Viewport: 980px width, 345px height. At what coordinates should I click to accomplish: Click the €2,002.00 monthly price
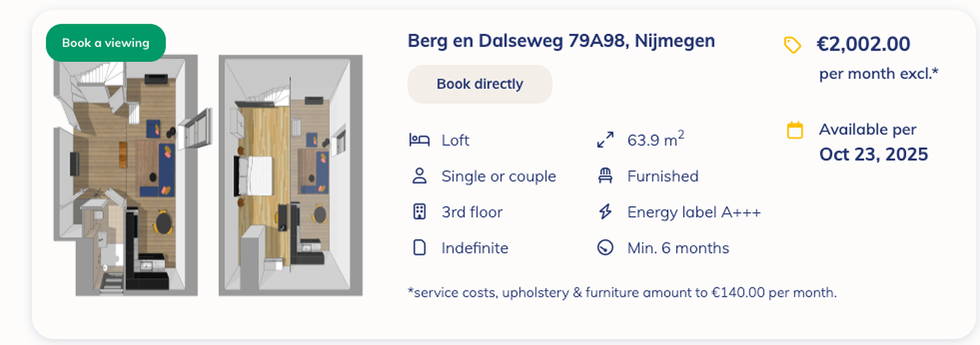863,44
